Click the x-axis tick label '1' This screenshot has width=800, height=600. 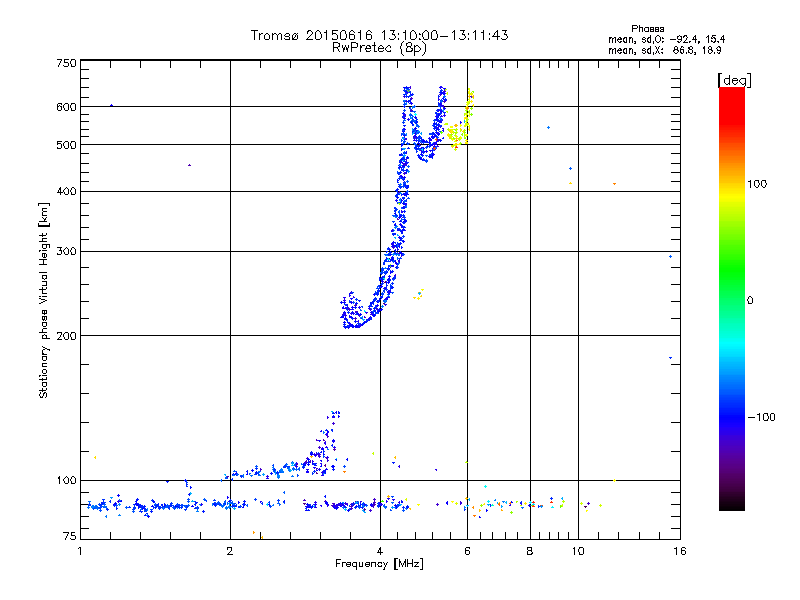tap(80, 551)
